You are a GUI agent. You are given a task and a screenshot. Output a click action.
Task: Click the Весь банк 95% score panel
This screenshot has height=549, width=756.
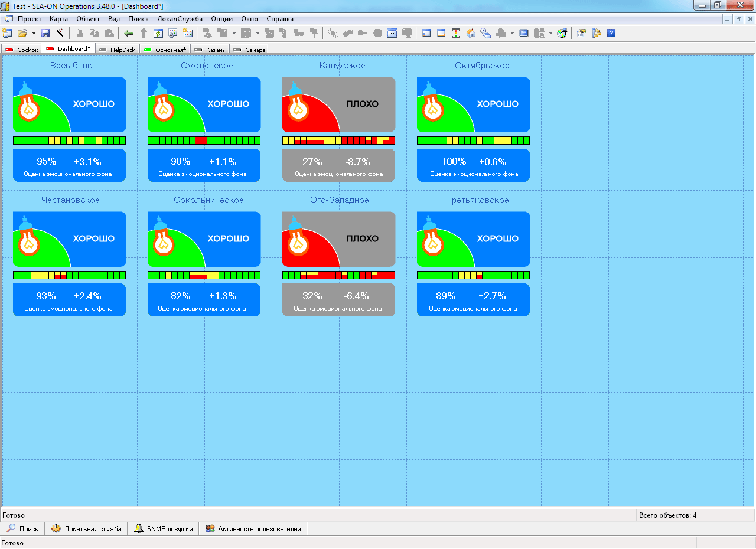coord(69,165)
